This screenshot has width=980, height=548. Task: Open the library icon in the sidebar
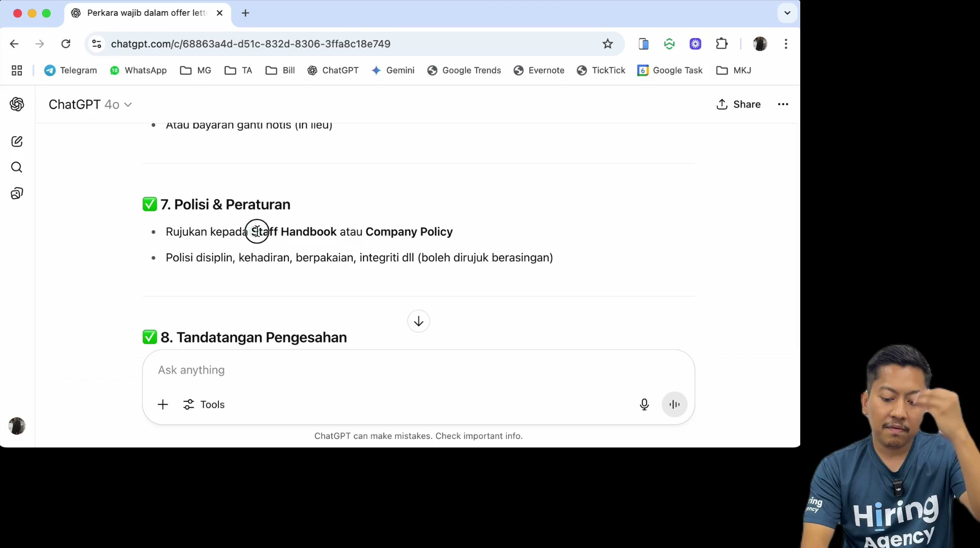[17, 193]
